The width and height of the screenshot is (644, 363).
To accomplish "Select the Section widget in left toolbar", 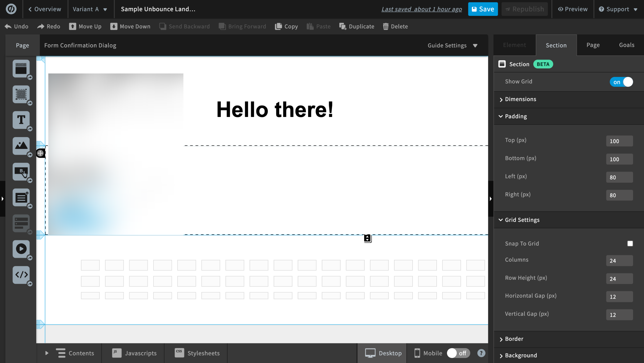I will tap(21, 68).
